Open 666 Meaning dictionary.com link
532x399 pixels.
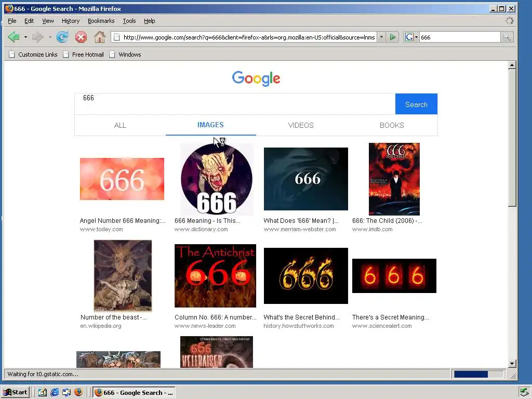click(207, 220)
